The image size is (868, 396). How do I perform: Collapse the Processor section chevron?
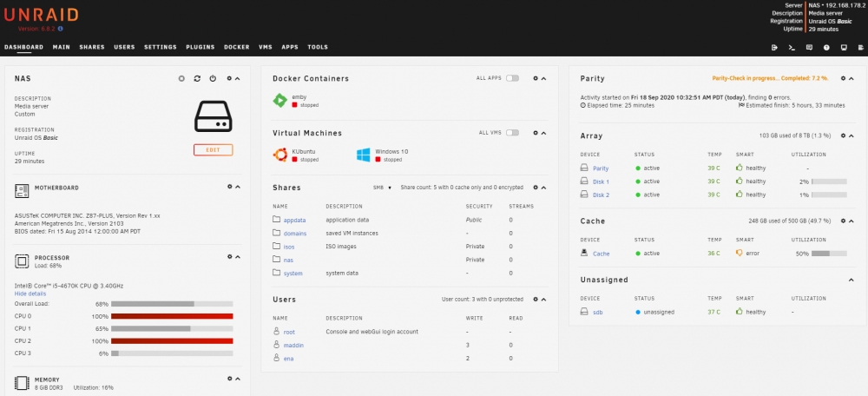pyautogui.click(x=238, y=256)
